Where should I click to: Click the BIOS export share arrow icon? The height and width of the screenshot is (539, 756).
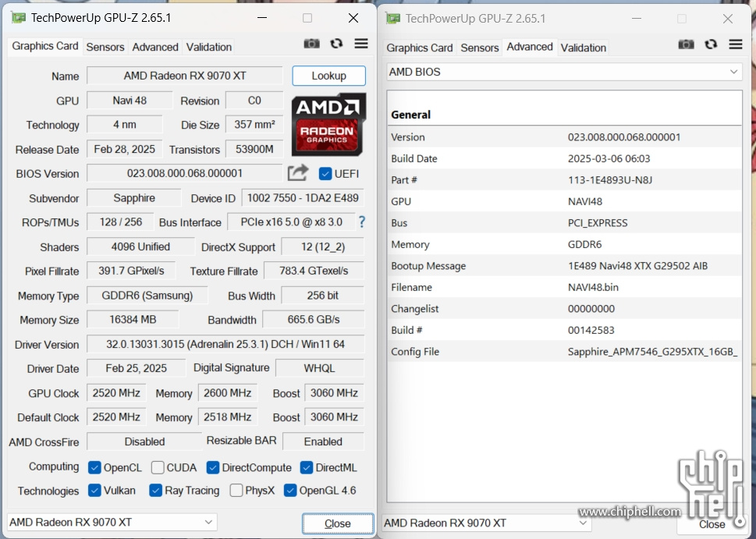(297, 172)
